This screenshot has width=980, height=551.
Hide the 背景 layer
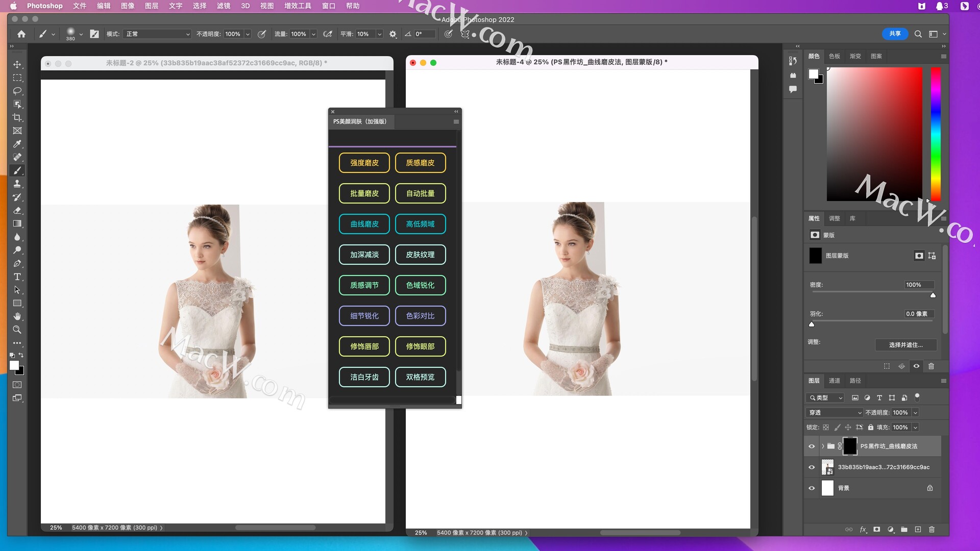click(x=812, y=488)
